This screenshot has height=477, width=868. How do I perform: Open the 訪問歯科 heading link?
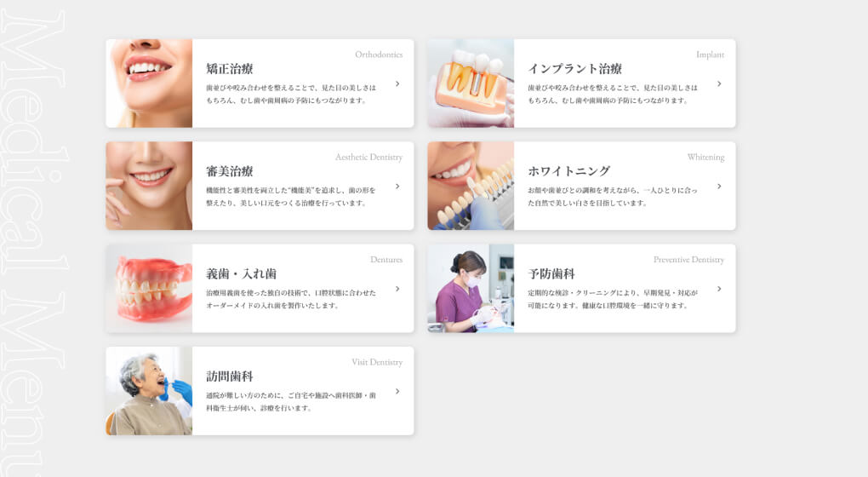(230, 376)
